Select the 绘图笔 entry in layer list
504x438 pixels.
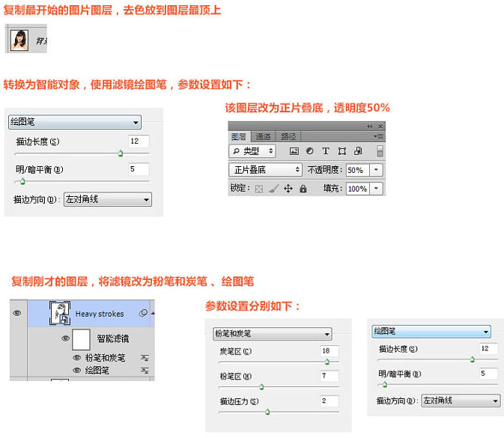[97, 371]
